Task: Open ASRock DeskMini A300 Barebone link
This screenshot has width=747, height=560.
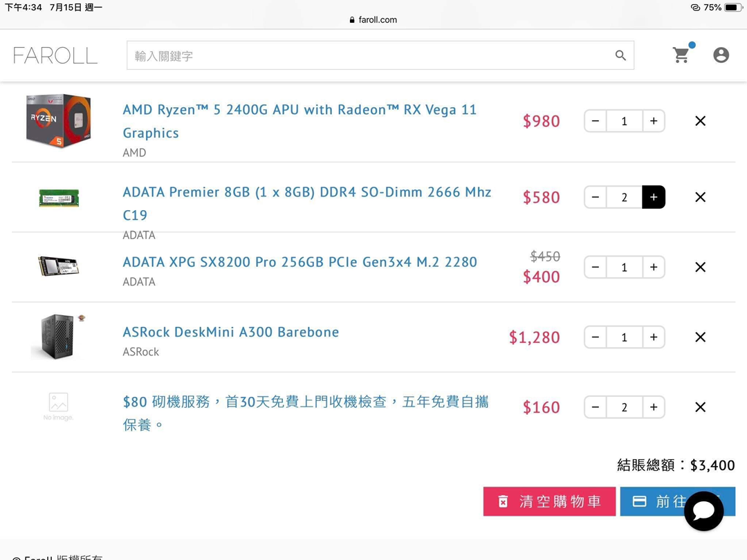Action: 230,332
